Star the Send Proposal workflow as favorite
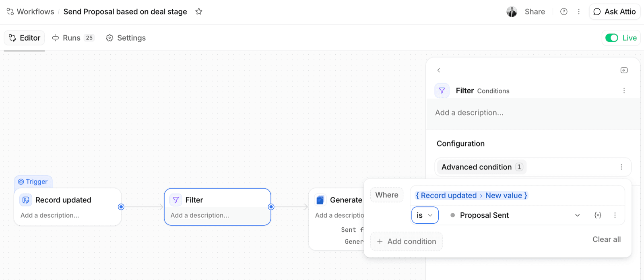The width and height of the screenshot is (644, 280). [199, 12]
